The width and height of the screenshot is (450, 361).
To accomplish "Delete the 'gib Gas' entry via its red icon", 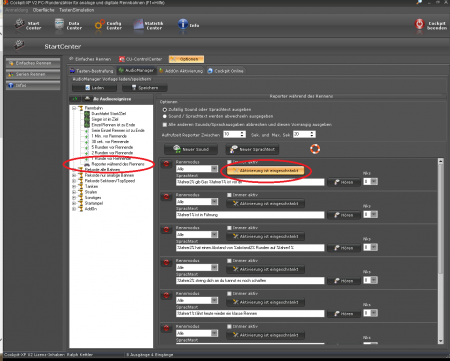I will 166,164.
